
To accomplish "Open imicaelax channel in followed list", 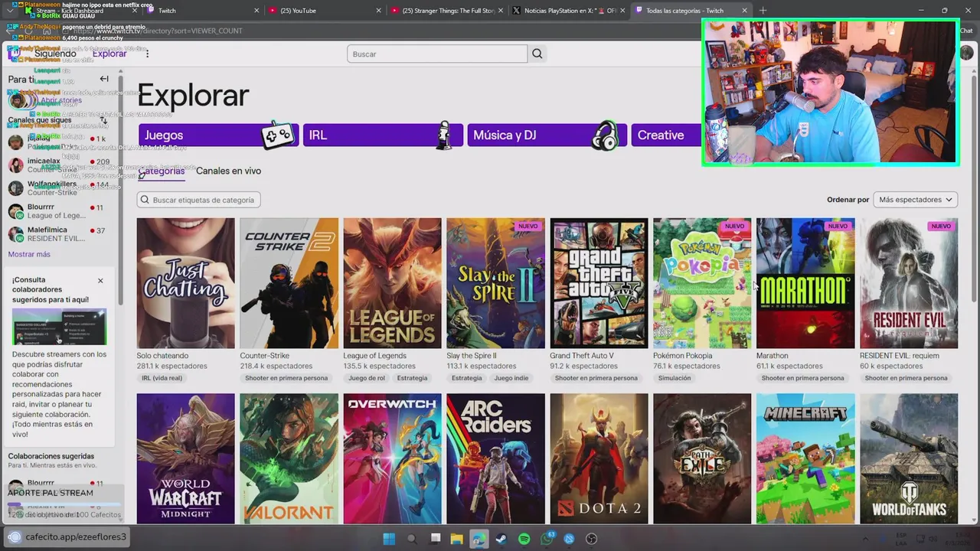I will coord(60,165).
